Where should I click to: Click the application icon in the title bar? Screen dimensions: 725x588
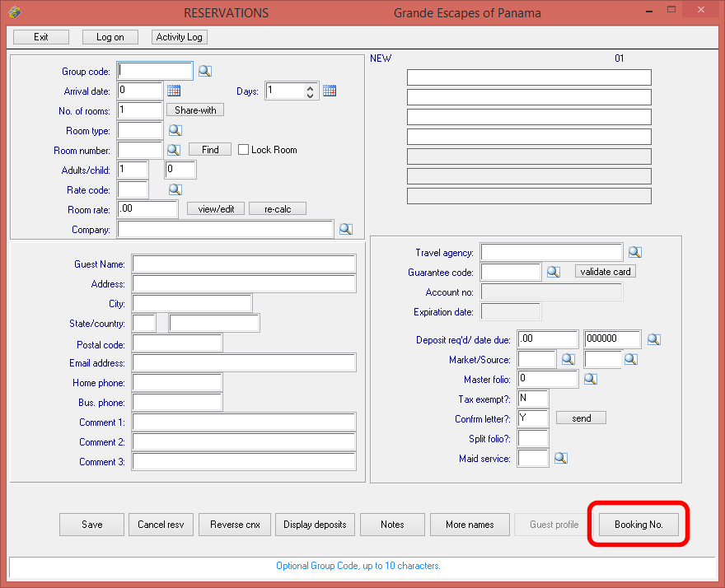15,12
